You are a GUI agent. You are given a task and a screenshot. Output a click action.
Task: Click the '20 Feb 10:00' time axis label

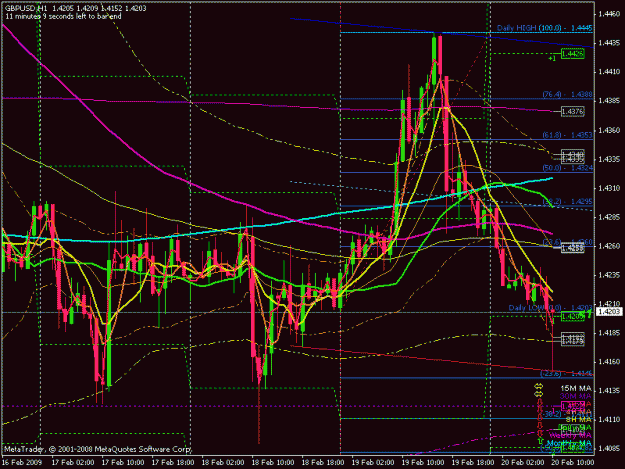573,462
